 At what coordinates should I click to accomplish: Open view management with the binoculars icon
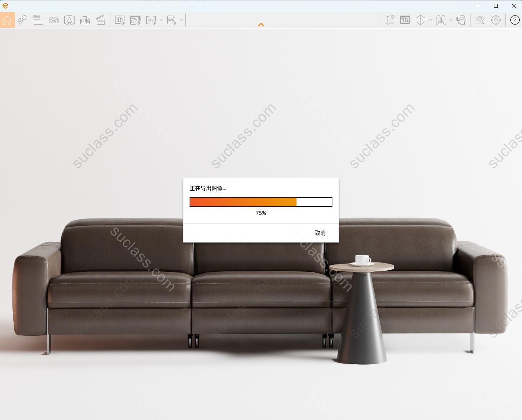pos(54,20)
